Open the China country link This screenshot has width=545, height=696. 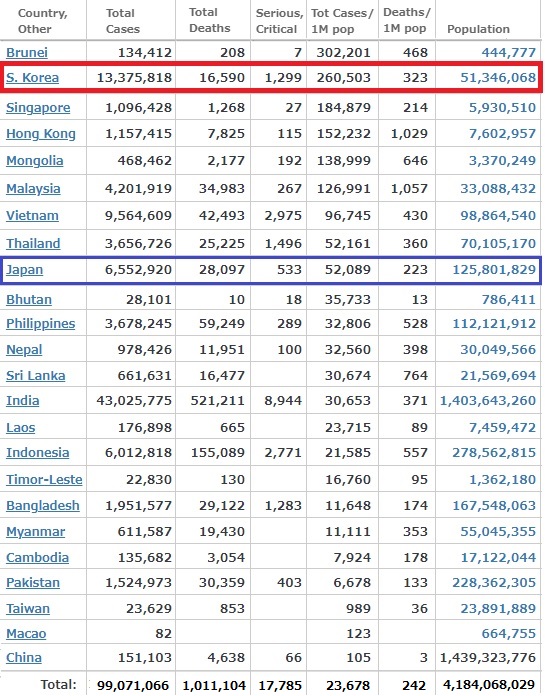24,657
